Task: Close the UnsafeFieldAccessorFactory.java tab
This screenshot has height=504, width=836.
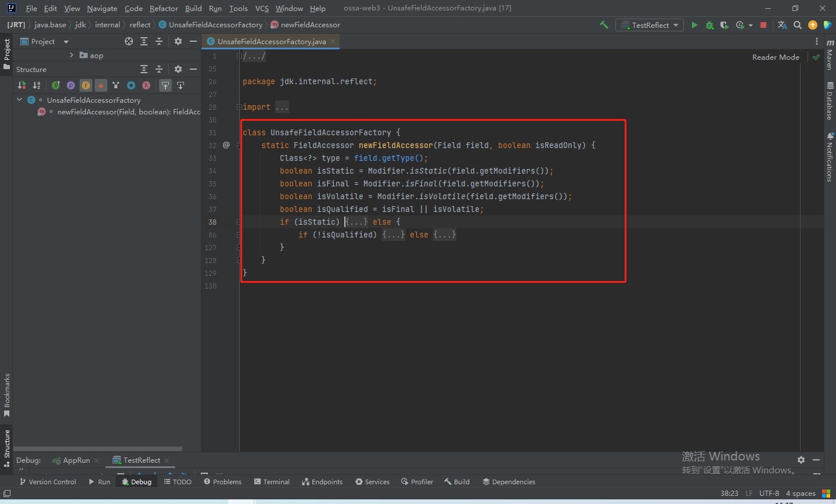Action: [x=333, y=41]
